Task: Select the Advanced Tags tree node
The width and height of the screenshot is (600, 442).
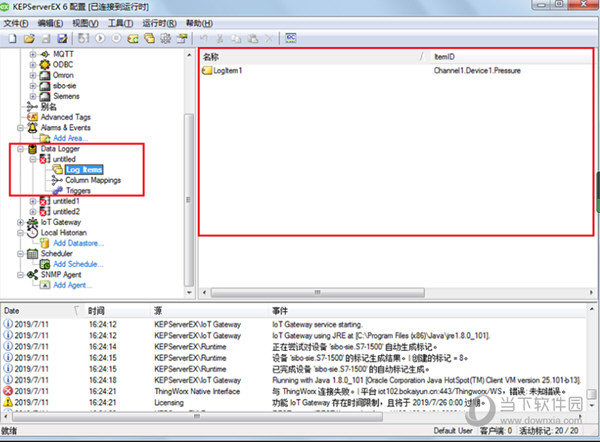Action: [66, 117]
